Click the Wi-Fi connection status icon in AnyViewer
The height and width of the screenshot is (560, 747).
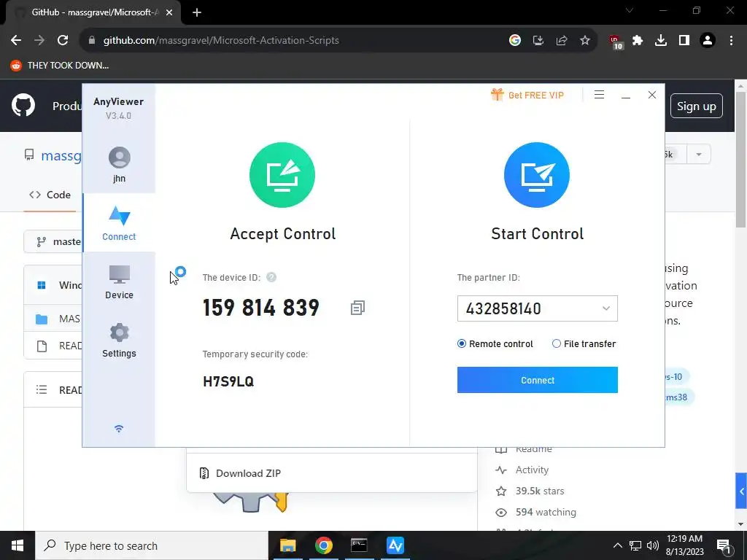point(119,429)
